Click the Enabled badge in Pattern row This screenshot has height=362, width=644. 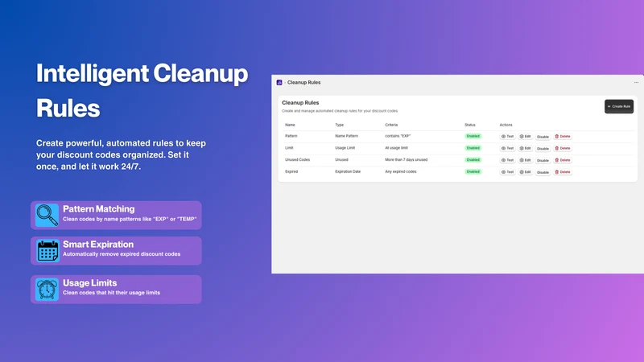(473, 136)
